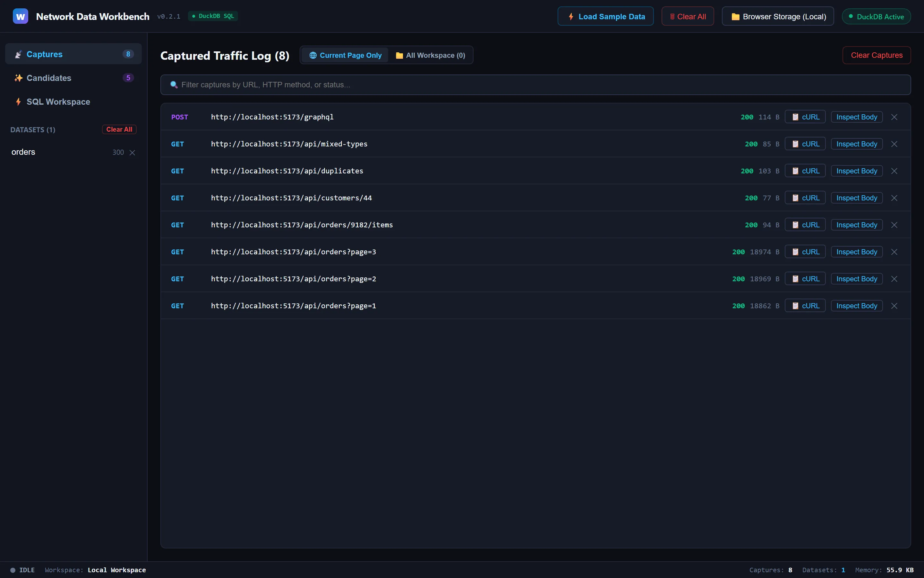Viewport: 924px width, 578px height.
Task: Copy cURL for orders?page=2 request
Action: (x=805, y=279)
